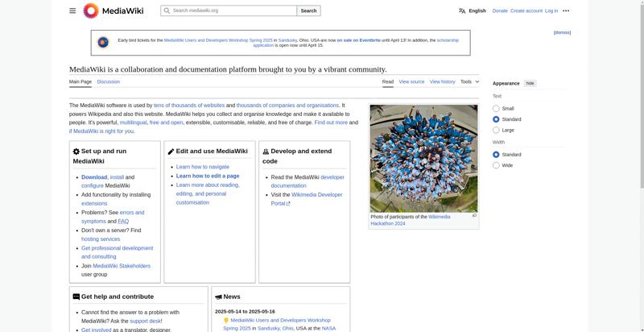Viewport: 644px width, 332px height.
Task: Open the hosting services link
Action: coord(101,239)
